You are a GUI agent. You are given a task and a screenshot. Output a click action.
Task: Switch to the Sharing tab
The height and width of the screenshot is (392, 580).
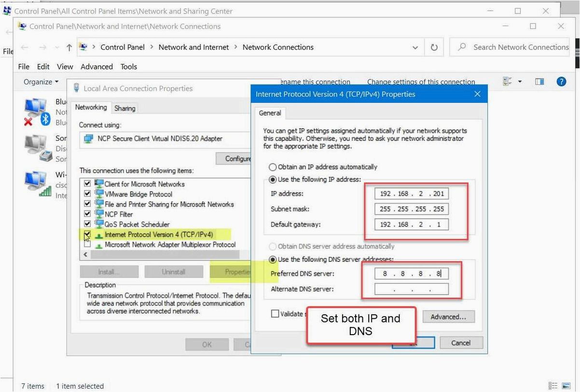pyautogui.click(x=124, y=108)
